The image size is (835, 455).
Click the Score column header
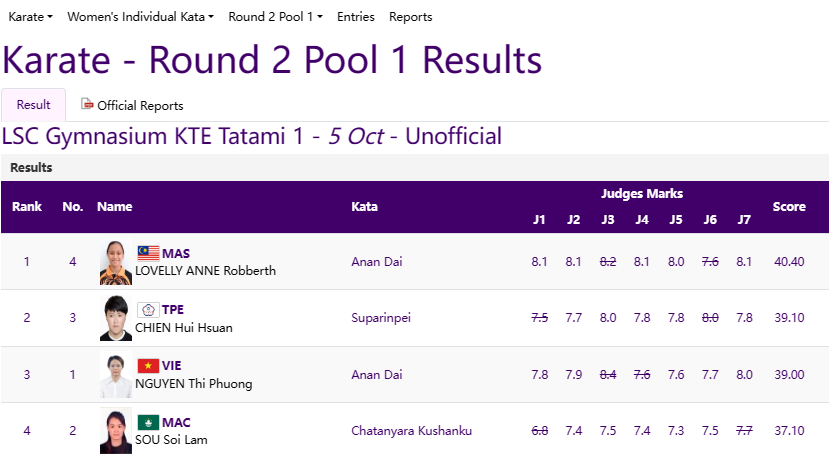789,207
